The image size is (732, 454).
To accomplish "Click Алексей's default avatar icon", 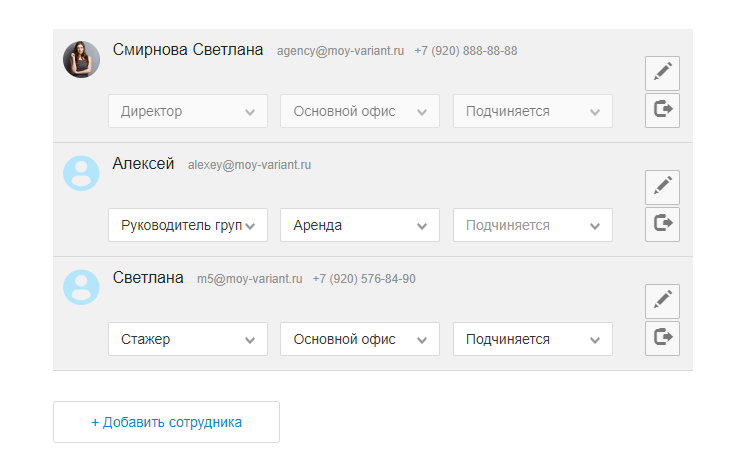I will click(81, 174).
